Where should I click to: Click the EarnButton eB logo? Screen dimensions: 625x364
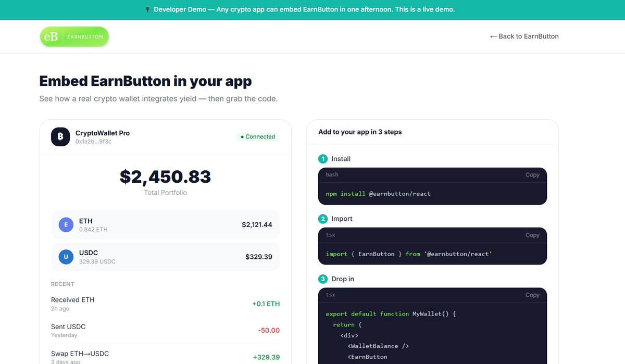pos(74,36)
